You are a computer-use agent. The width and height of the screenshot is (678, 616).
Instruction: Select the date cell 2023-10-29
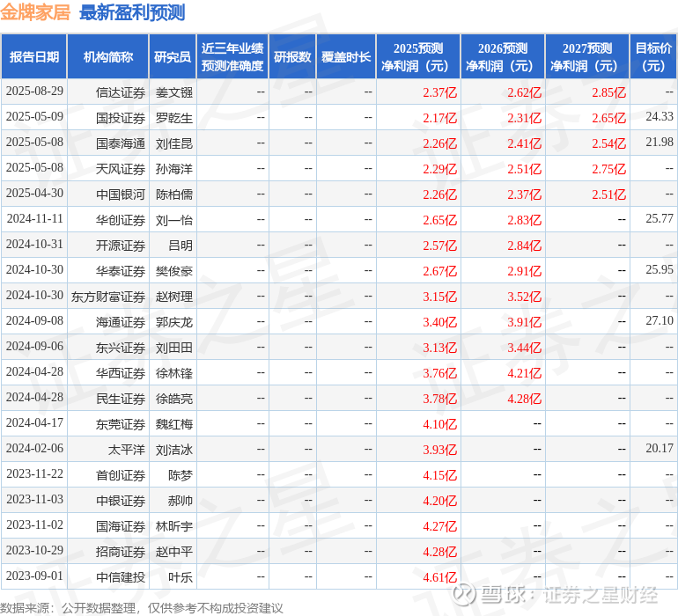coord(34,550)
